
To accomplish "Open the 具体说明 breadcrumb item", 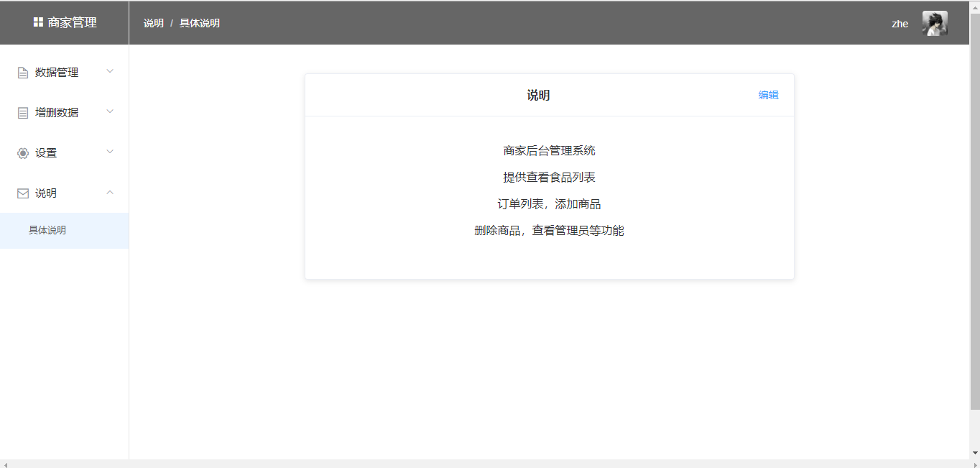I will (199, 22).
